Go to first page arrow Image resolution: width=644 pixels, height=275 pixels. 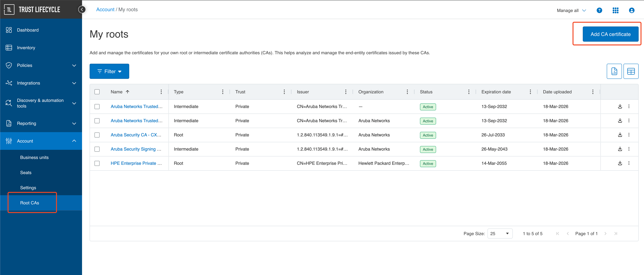click(x=558, y=234)
